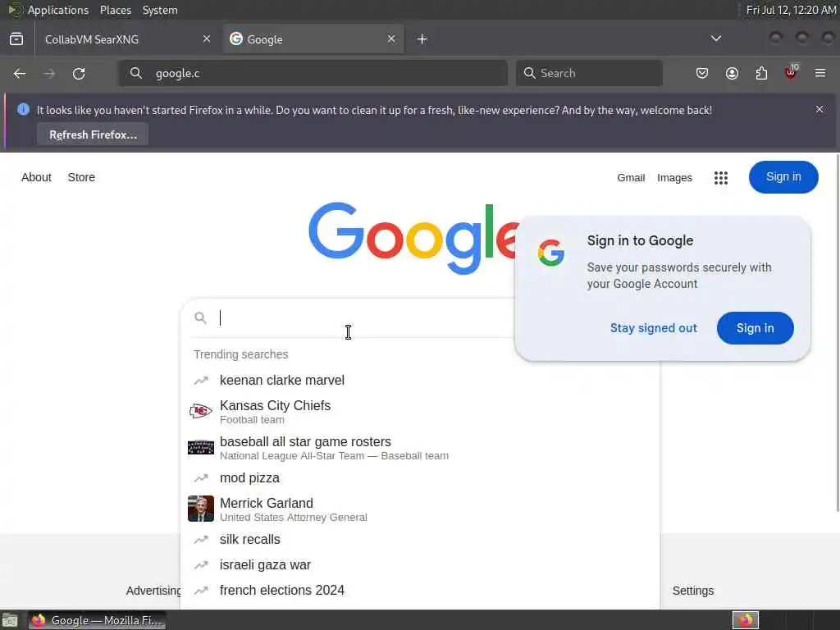Open the Settings link in the footer
Viewport: 840px width, 630px height.
click(692, 591)
